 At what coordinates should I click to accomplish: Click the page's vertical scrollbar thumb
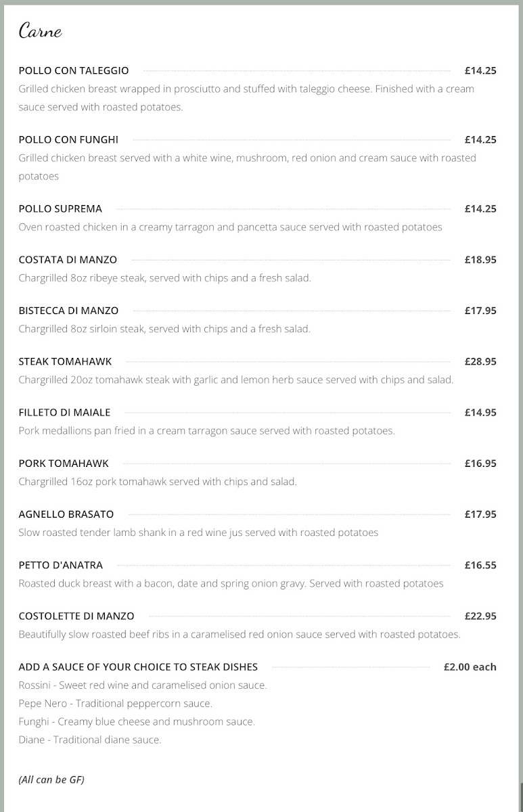[x=521, y=797]
